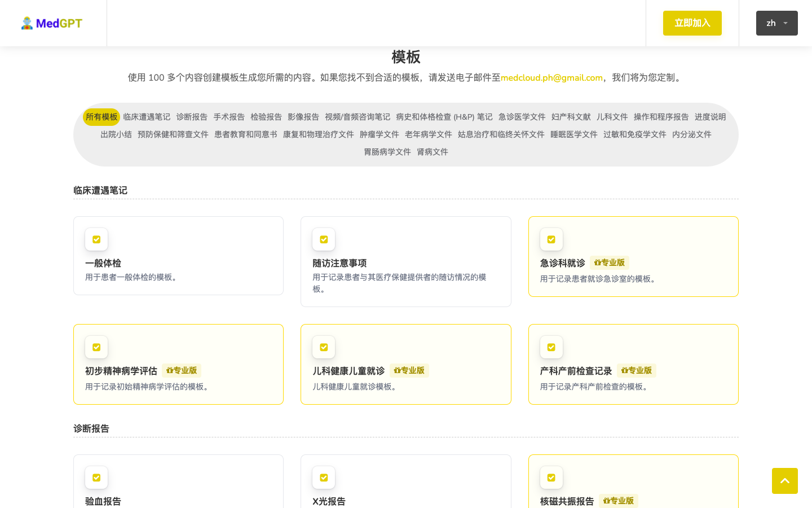Toggle the checkbox on 验血报告 card
The image size is (812, 508).
coord(96,478)
